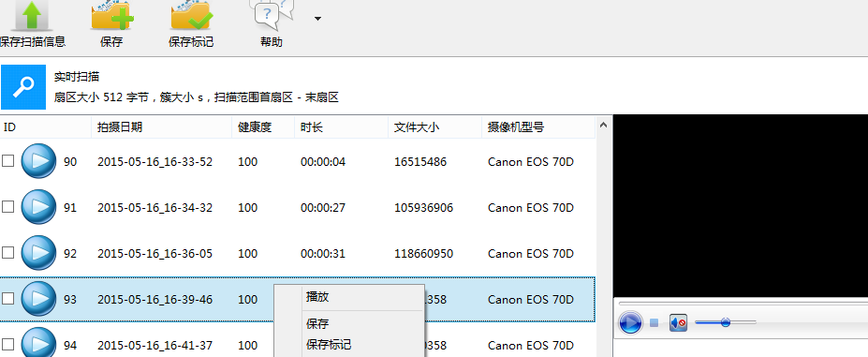Click the blue magnifier scan icon
This screenshot has width=868, height=357.
point(23,86)
